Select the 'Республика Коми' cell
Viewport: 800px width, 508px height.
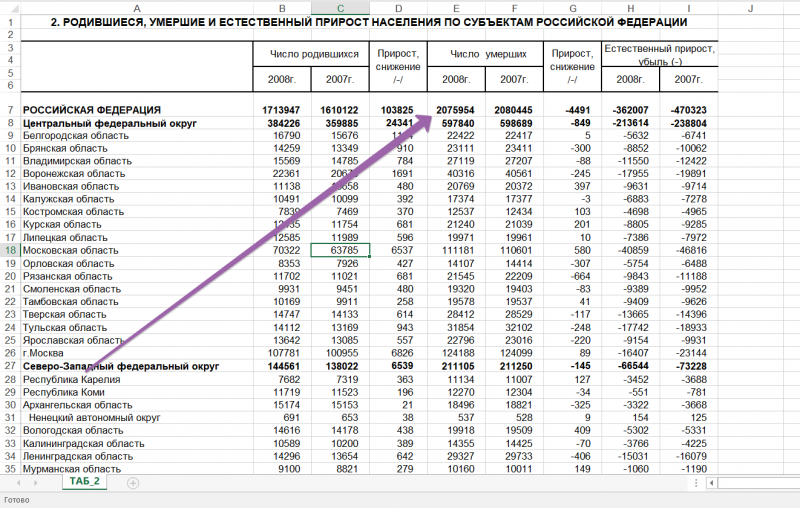[x=137, y=392]
